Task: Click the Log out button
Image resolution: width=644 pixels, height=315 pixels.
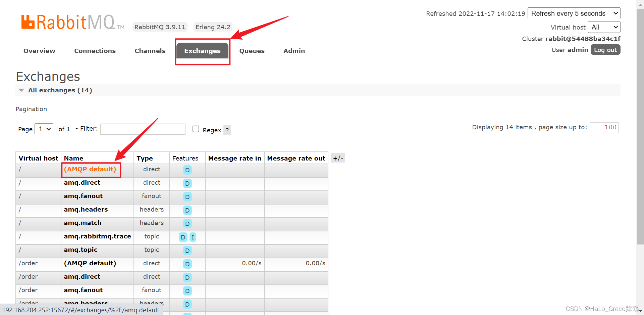Action: [x=605, y=50]
